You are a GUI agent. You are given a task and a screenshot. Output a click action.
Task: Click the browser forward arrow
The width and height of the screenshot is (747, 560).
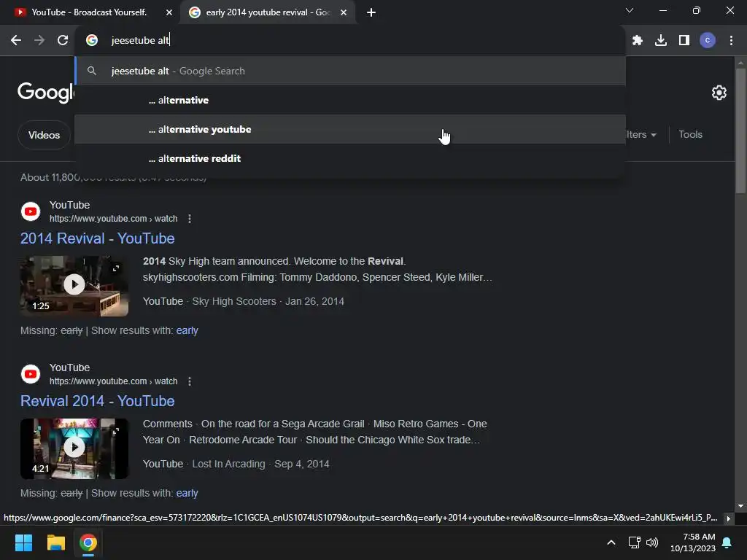(39, 41)
